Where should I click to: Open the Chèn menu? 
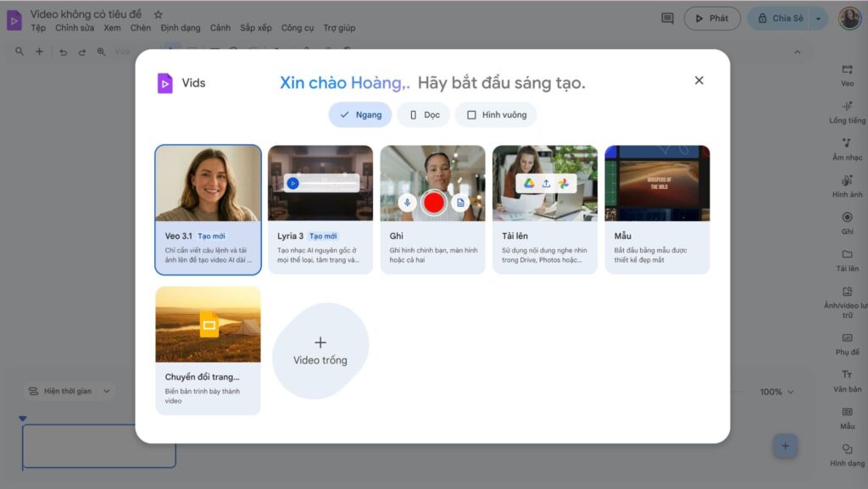coord(141,28)
